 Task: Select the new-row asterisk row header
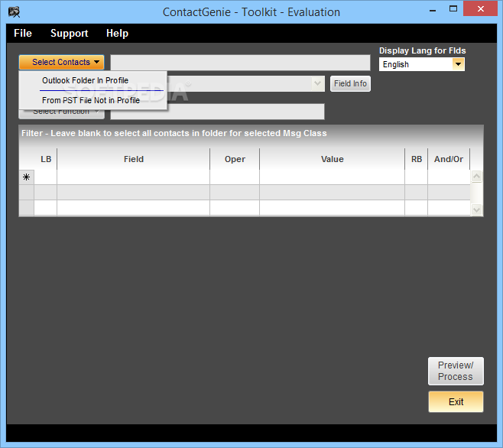tap(27, 177)
